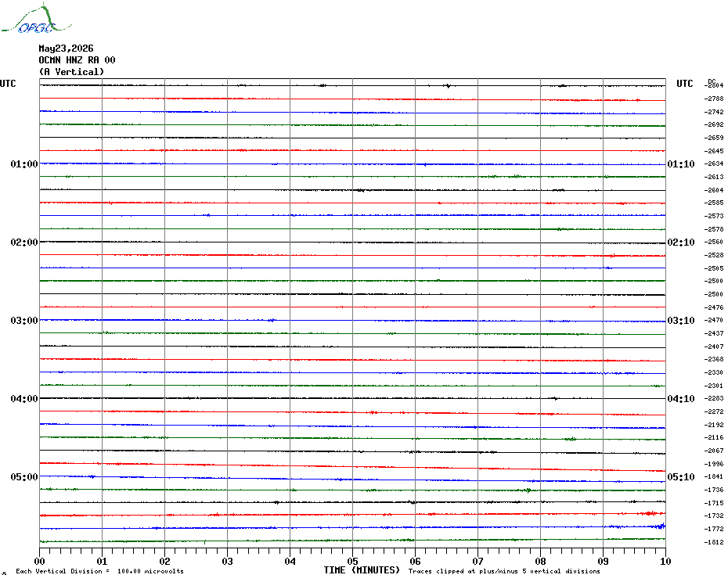The height and width of the screenshot is (582, 728).
Task: Click the 01:00 hour marker on left axis
Action: (x=24, y=163)
